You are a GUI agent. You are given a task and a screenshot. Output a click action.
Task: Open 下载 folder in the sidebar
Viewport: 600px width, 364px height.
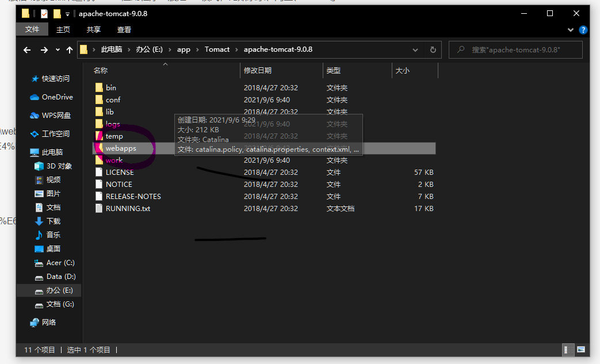tap(53, 221)
